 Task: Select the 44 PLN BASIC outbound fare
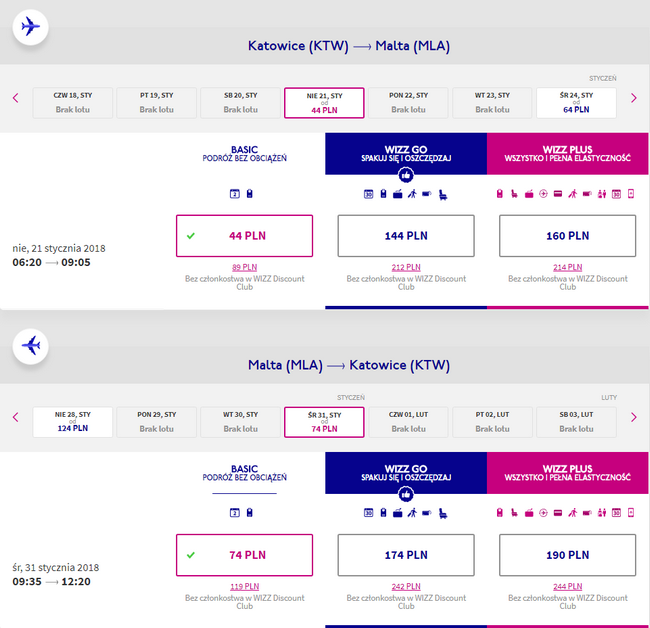(x=244, y=236)
